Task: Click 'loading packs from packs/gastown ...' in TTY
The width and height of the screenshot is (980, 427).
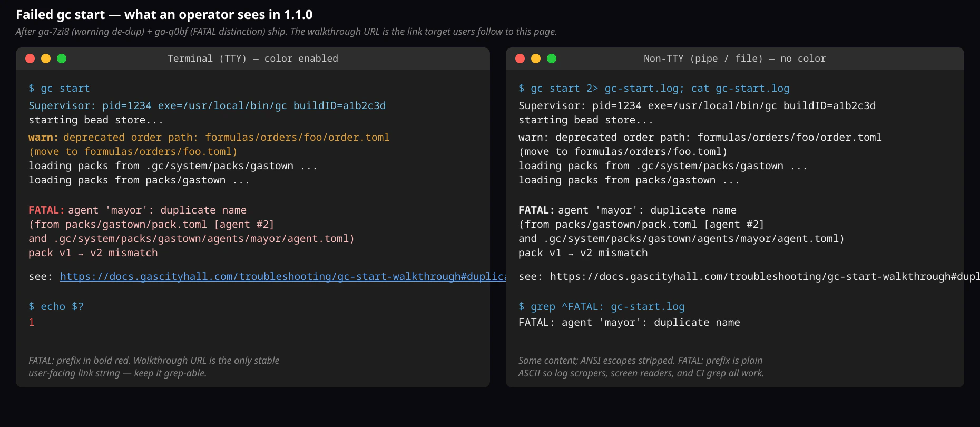Action: pos(139,180)
